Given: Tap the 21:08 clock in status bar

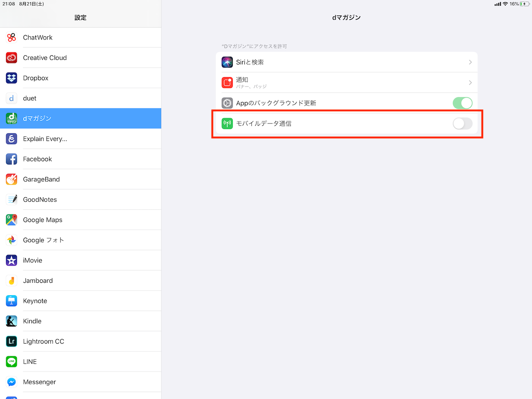Looking at the screenshot, I should coord(8,4).
